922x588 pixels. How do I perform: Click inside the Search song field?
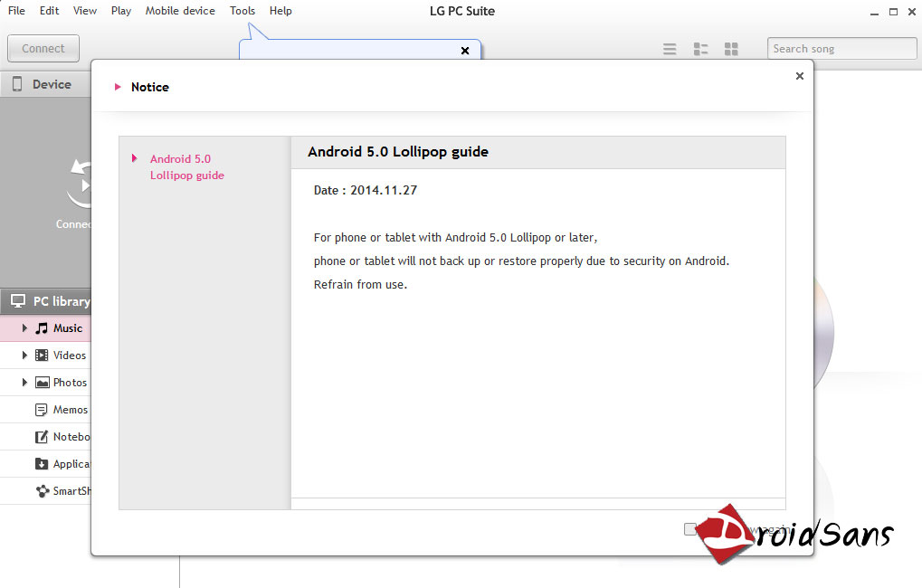pos(841,48)
